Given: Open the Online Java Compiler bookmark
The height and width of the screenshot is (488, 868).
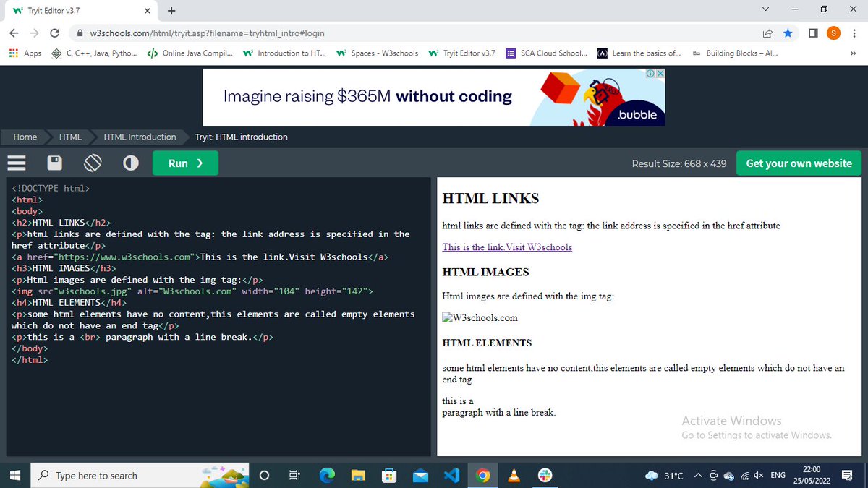Looking at the screenshot, I should click(x=190, y=53).
